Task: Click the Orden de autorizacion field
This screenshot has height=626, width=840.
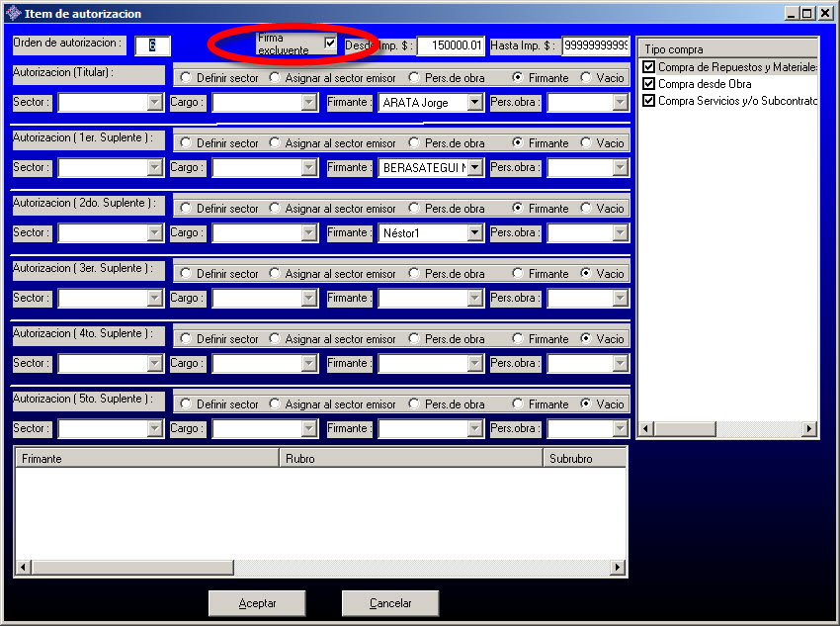Action: [x=153, y=45]
